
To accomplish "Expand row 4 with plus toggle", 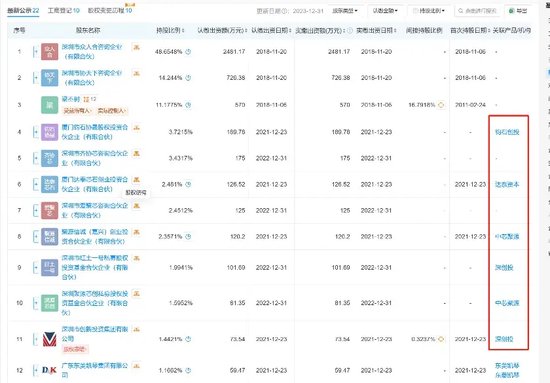I will click(x=35, y=132).
